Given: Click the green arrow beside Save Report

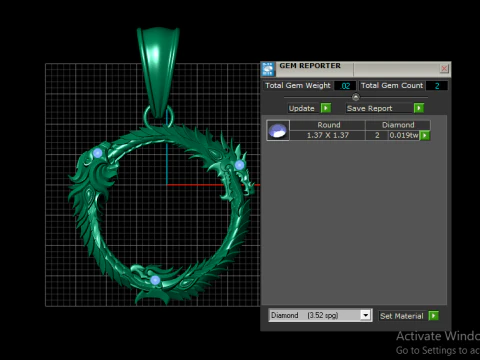Looking at the screenshot, I should 419,108.
